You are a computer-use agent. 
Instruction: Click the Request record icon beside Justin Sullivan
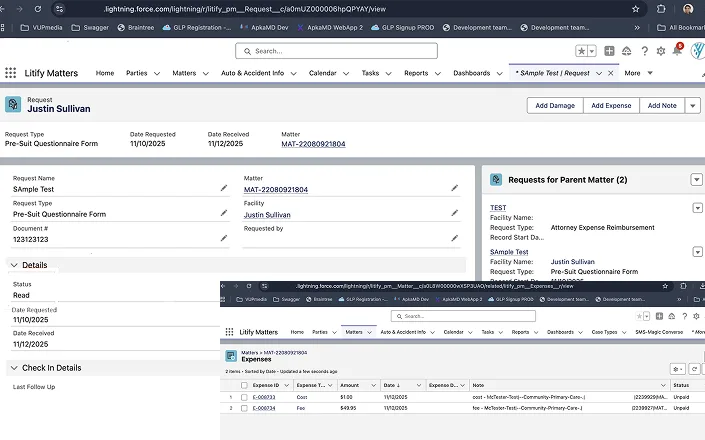pyautogui.click(x=13, y=104)
